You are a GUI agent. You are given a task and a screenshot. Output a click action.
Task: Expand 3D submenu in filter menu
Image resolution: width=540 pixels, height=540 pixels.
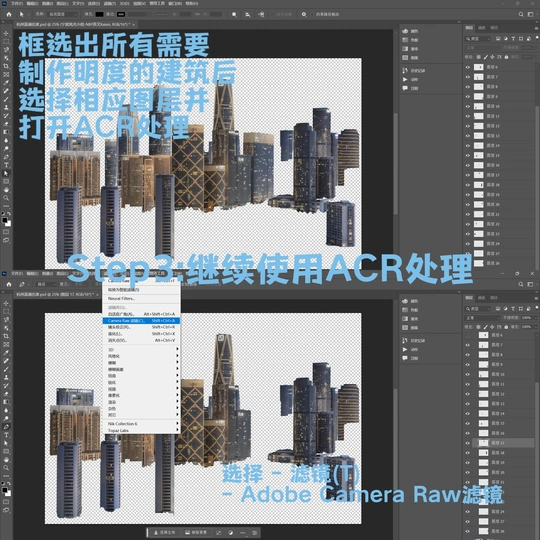(x=141, y=350)
